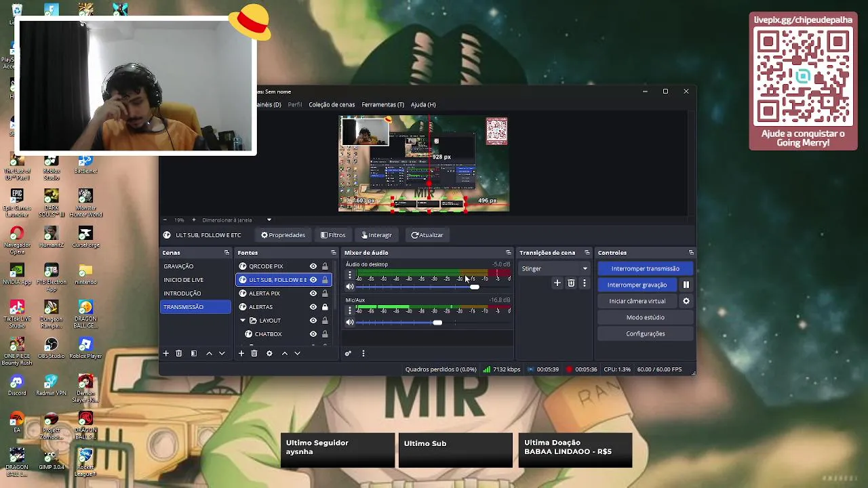Image resolution: width=868 pixels, height=488 pixels.
Task: Mute the Mic/Aux speaker icon
Action: tap(350, 322)
